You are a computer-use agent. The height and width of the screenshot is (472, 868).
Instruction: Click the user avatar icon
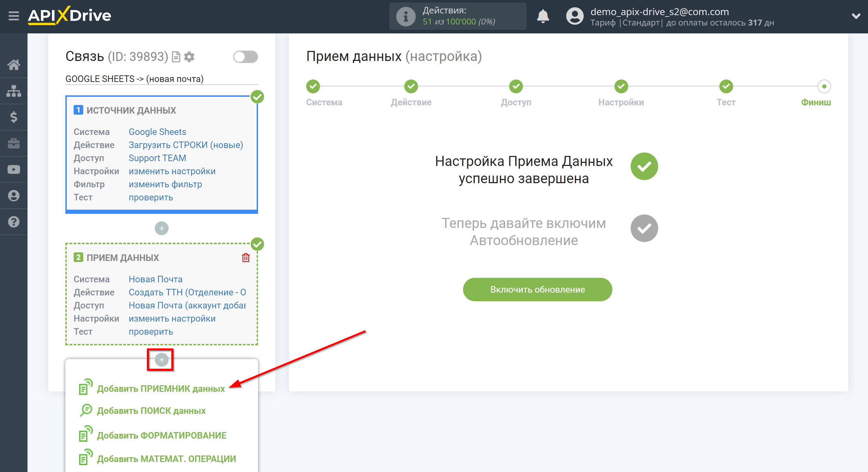pos(575,16)
